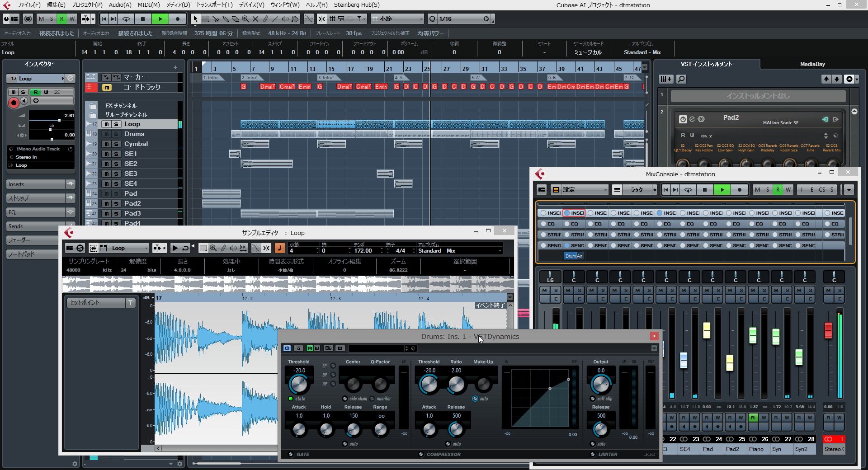Mute the Drums track
The image size is (868, 470).
(x=106, y=134)
